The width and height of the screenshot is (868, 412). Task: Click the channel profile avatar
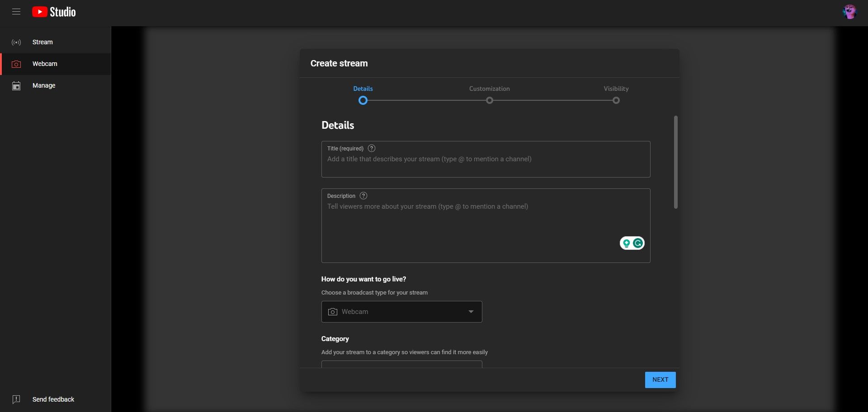(850, 12)
